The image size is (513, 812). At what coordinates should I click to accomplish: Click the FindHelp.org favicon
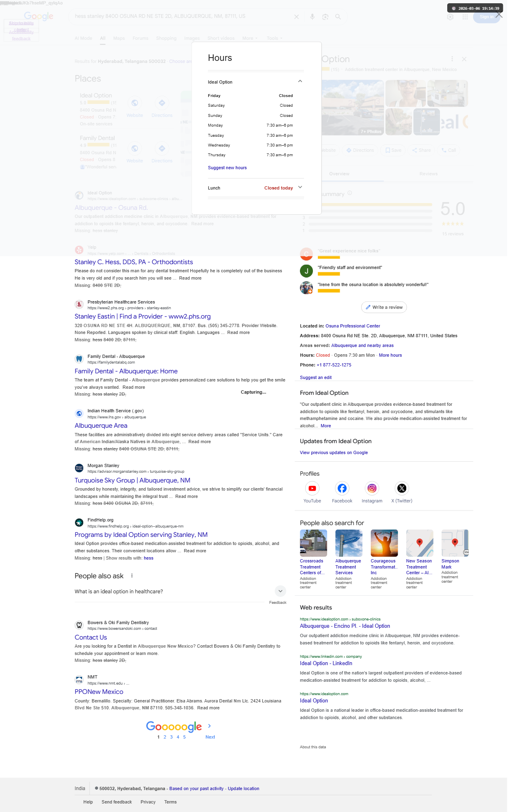79,522
